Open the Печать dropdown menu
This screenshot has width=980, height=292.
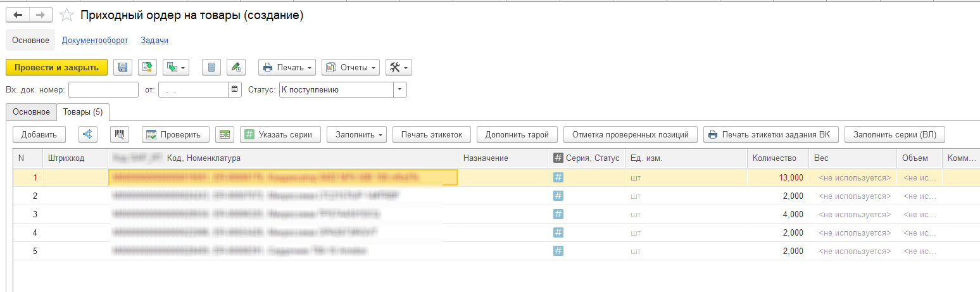(287, 67)
